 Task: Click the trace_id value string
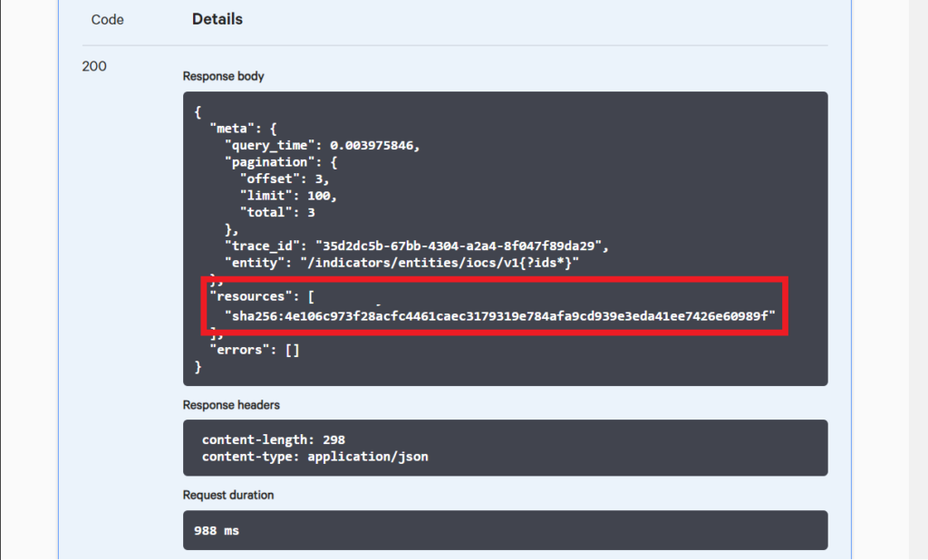tap(459, 246)
